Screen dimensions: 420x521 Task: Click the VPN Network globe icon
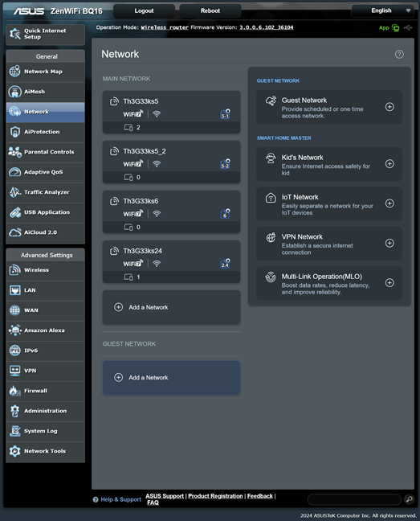(x=271, y=237)
